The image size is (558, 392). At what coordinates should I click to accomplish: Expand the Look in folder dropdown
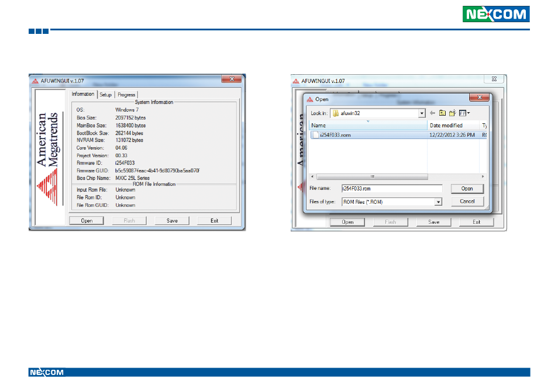(422, 113)
